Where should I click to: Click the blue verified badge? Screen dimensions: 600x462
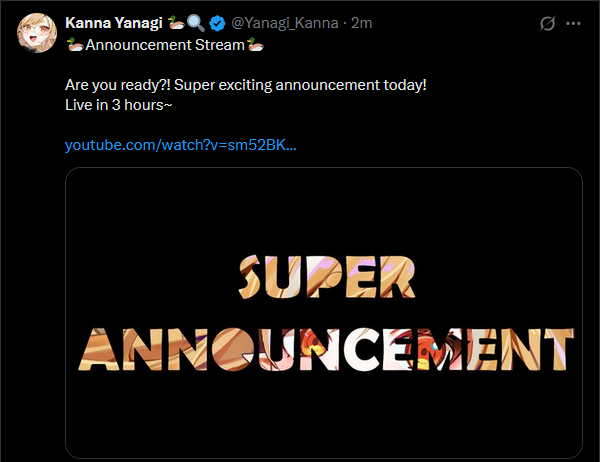click(217, 23)
